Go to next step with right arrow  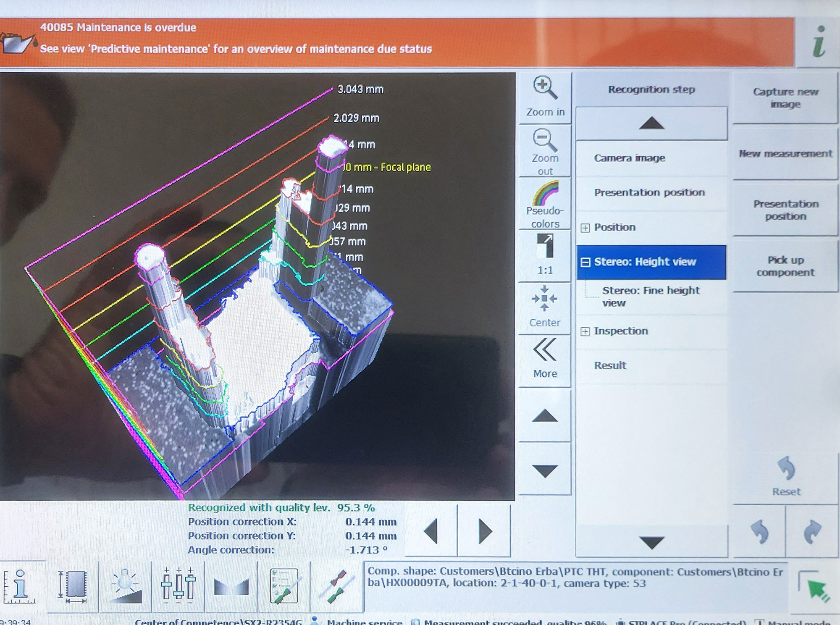[484, 531]
